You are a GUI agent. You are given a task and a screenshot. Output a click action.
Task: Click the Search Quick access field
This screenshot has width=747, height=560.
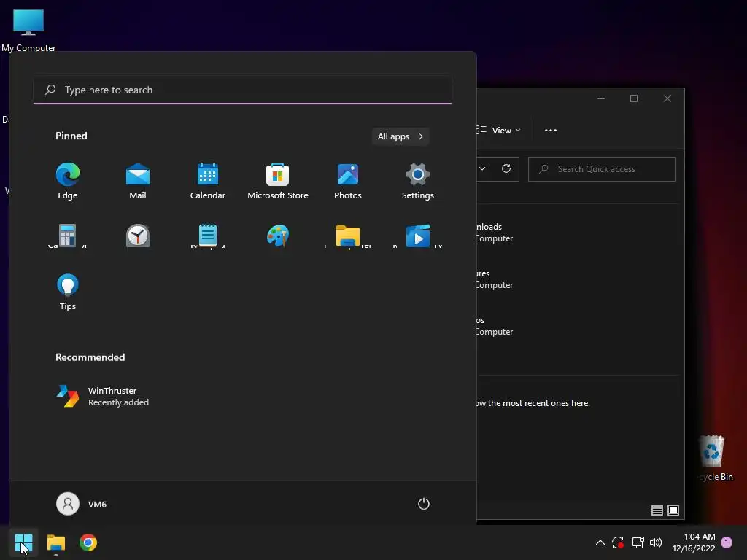(602, 169)
